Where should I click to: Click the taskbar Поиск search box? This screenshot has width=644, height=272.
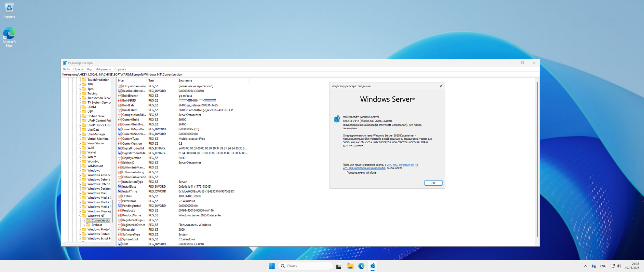[x=305, y=266]
